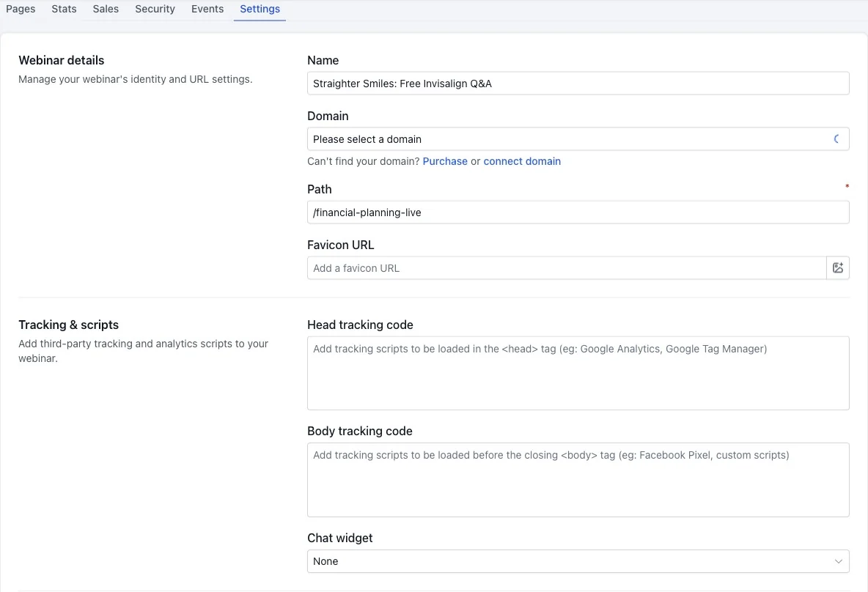Click the 'Tracking & scripts' heading text
Screen dimensions: 868x592
pyautogui.click(x=69, y=325)
